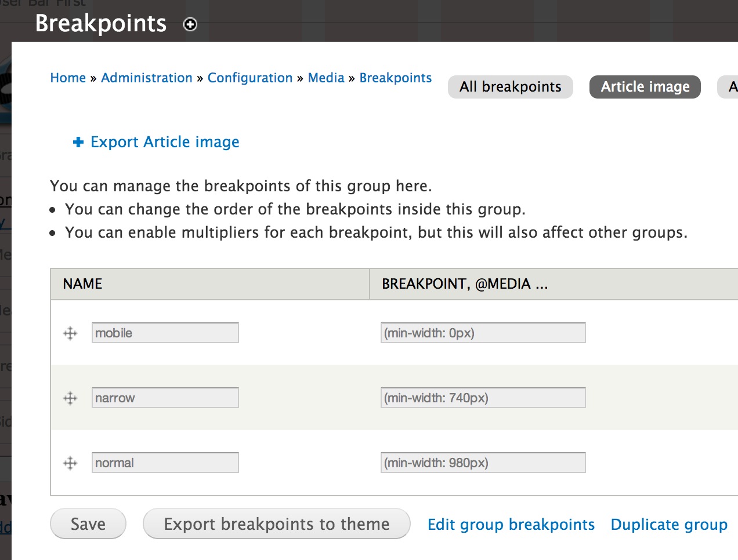Image resolution: width=738 pixels, height=560 pixels.
Task: Click the Export Article image link
Action: [164, 141]
